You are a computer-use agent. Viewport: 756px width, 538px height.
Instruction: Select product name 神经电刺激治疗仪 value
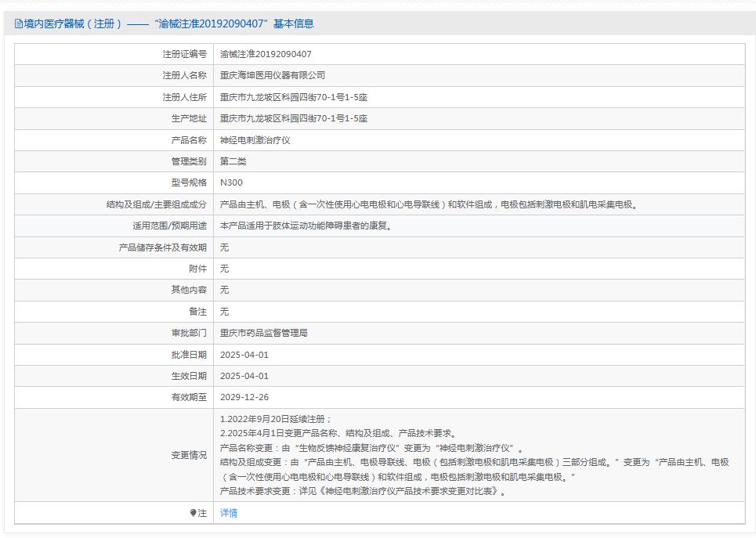(x=255, y=140)
